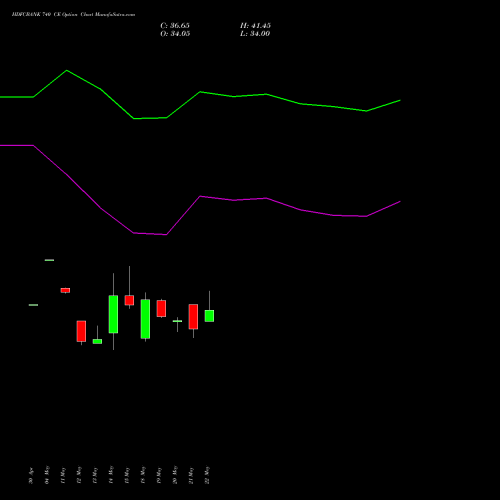Click the 19 May date axis label
This screenshot has width=500, height=500.
click(159, 475)
